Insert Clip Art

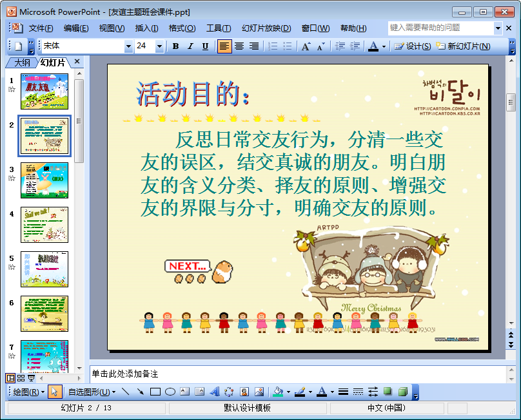click(x=244, y=392)
